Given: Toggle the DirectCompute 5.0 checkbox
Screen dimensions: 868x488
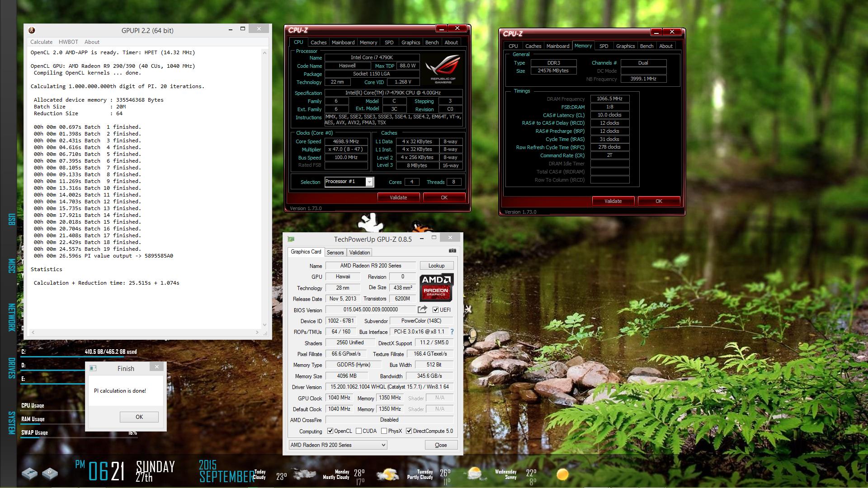Looking at the screenshot, I should tap(409, 431).
